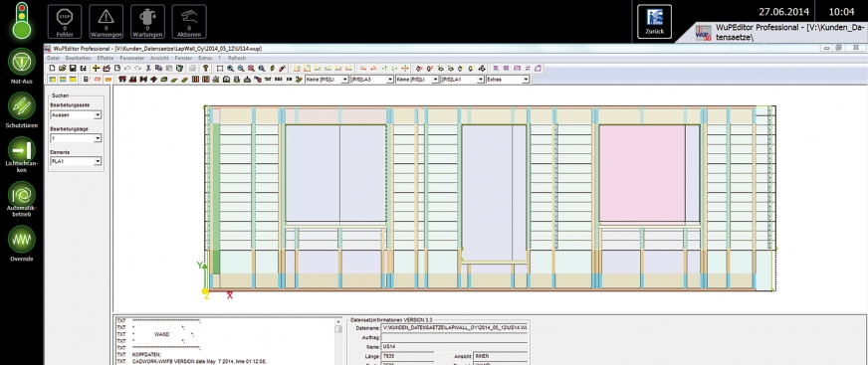The width and height of the screenshot is (868, 365).
Task: Open the Bearbeitungsseite Aussen dropdown
Action: tap(76, 115)
